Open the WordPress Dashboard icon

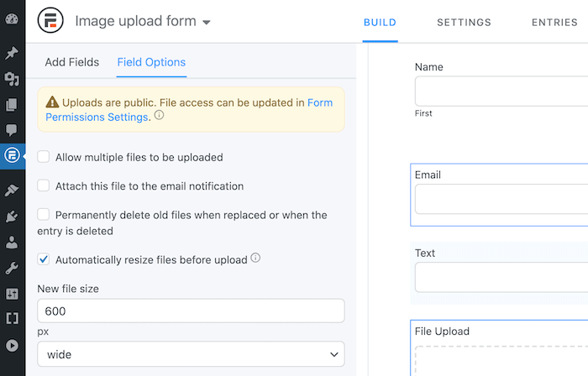(x=12, y=19)
